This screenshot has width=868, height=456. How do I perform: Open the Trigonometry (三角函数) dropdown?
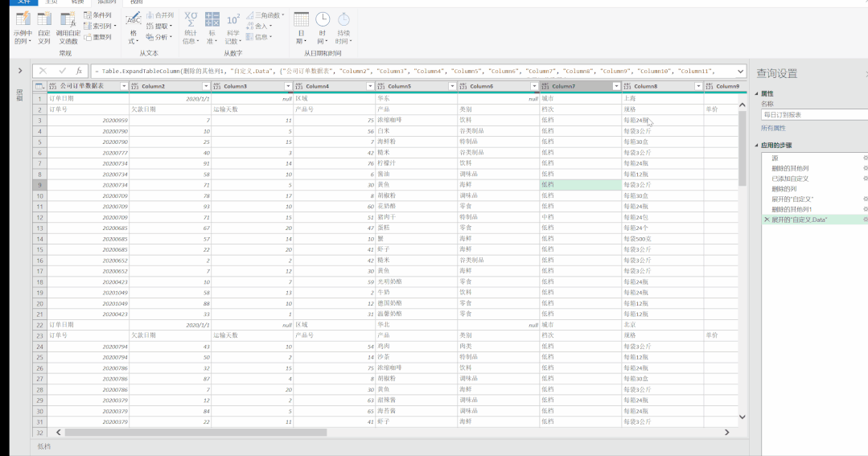265,15
